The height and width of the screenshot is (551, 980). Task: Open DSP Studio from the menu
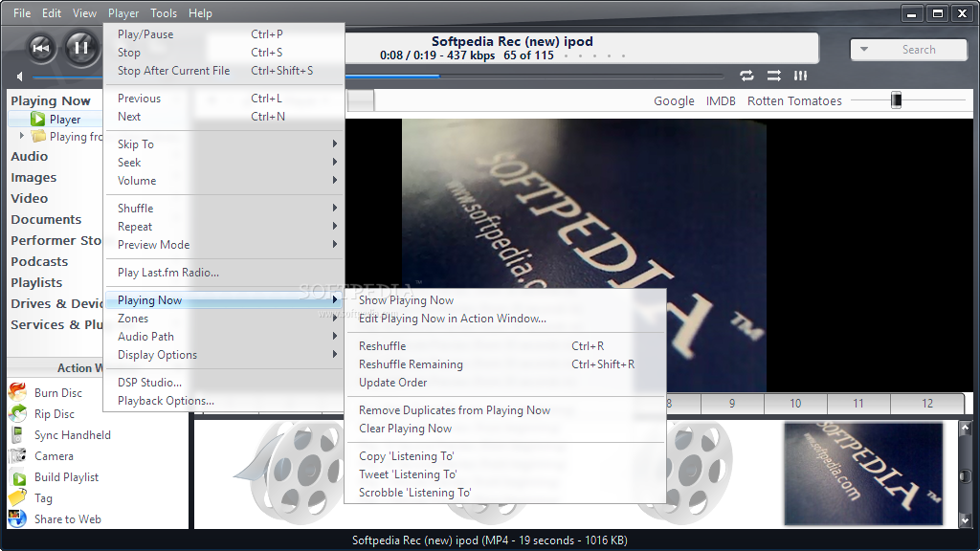(225, 382)
